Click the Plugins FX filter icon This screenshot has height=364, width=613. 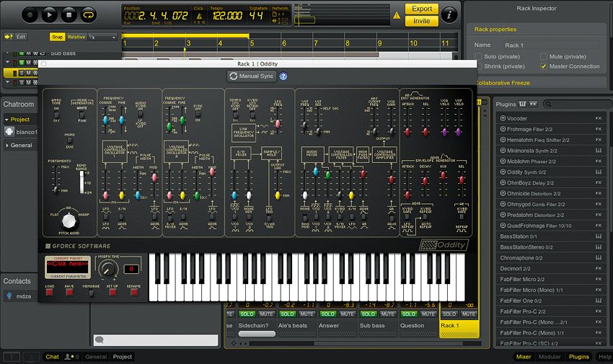[x=533, y=104]
